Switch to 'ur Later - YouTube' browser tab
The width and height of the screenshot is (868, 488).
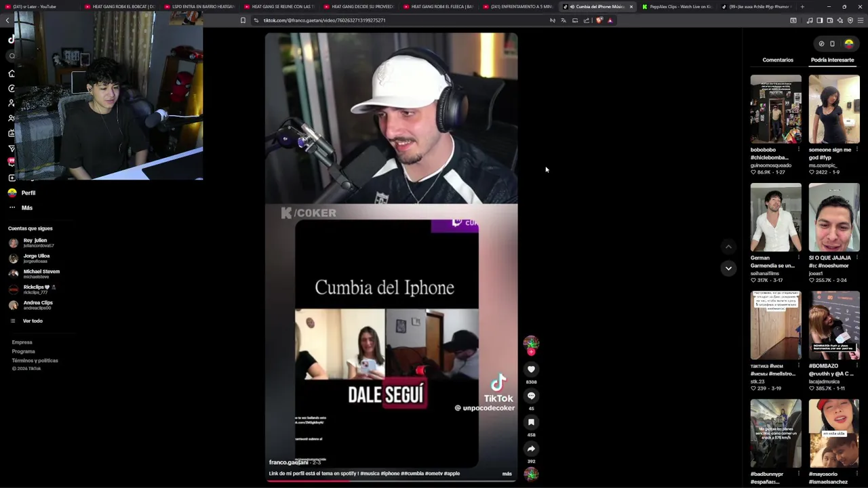(41, 7)
